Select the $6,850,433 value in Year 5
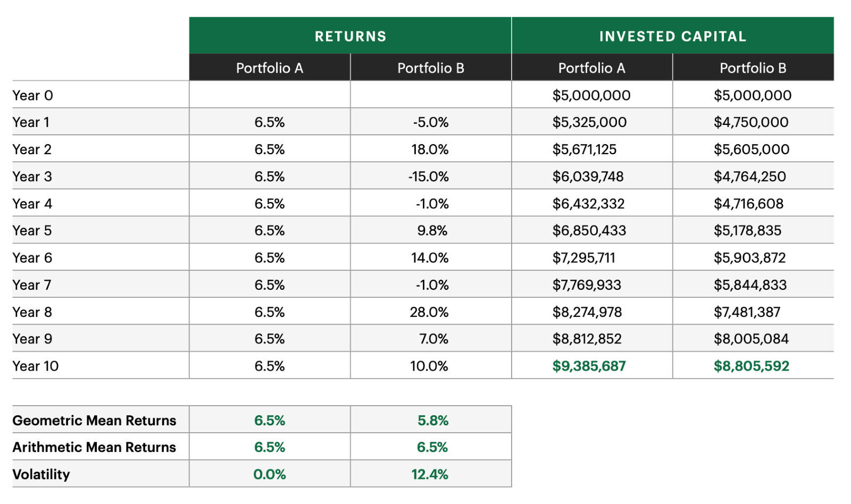This screenshot has height=504, width=851. point(589,231)
